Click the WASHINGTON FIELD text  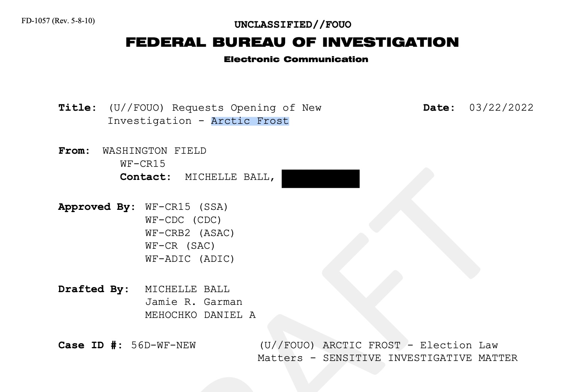(154, 151)
